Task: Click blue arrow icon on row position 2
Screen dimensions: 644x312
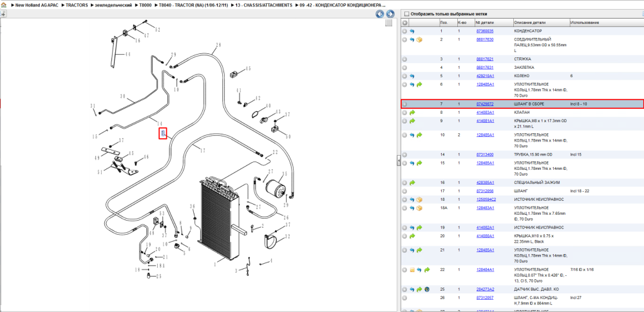Action: point(412,40)
